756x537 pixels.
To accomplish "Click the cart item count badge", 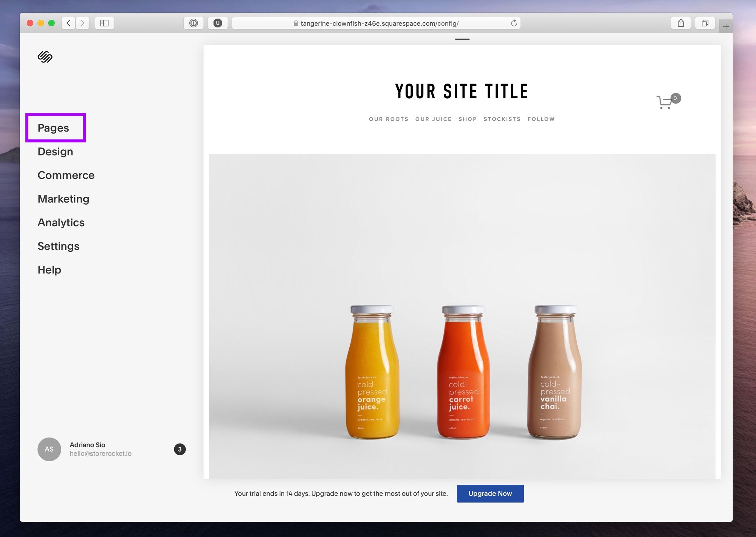I will [x=675, y=98].
